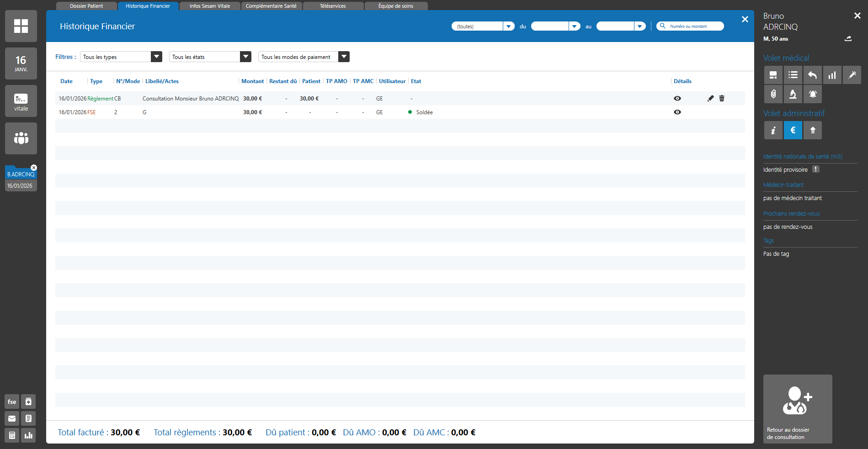868x449 pixels.
Task: Open the syringe vaccination icon
Action: [x=852, y=75]
